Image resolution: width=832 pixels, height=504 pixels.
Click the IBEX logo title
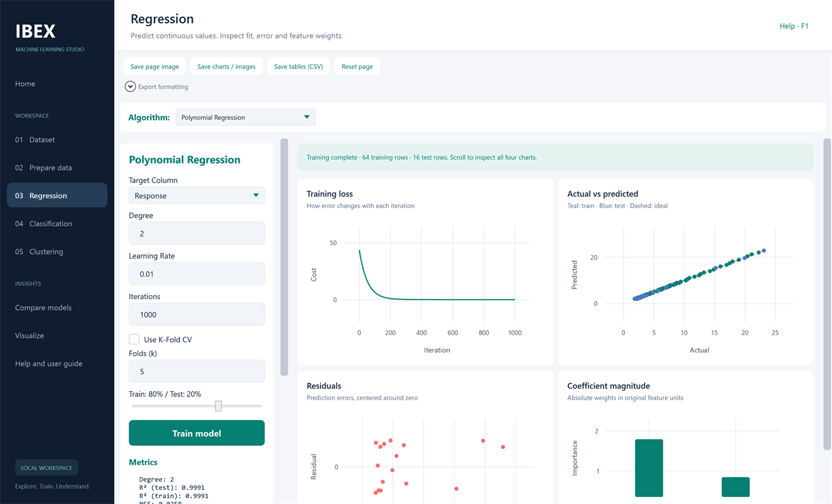[x=35, y=31]
